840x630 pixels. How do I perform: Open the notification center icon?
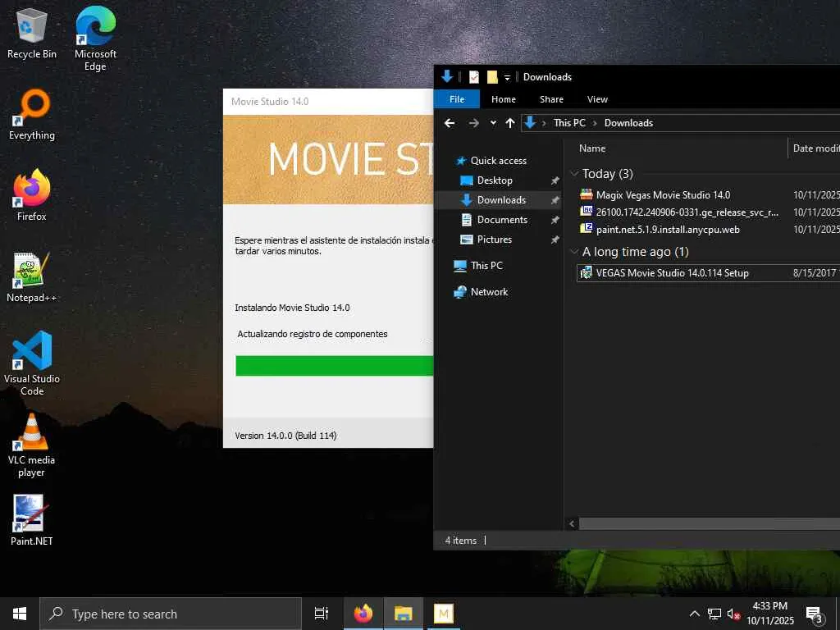pos(814,614)
